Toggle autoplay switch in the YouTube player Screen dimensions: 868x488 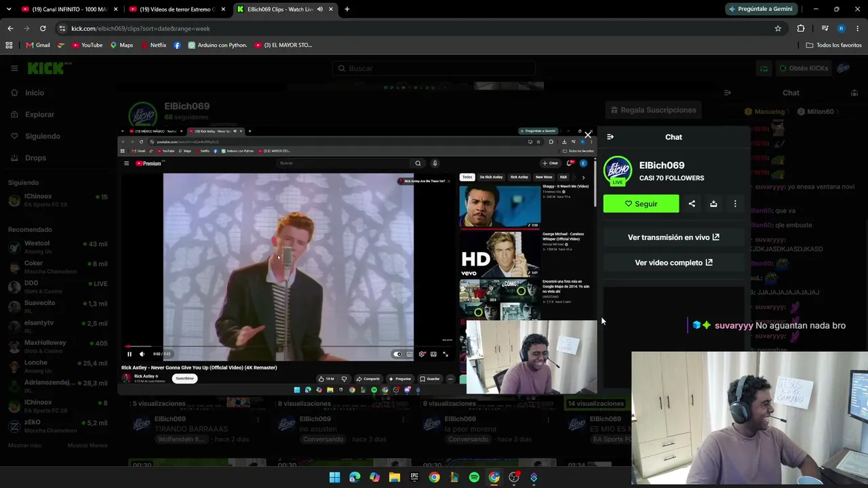coord(398,354)
